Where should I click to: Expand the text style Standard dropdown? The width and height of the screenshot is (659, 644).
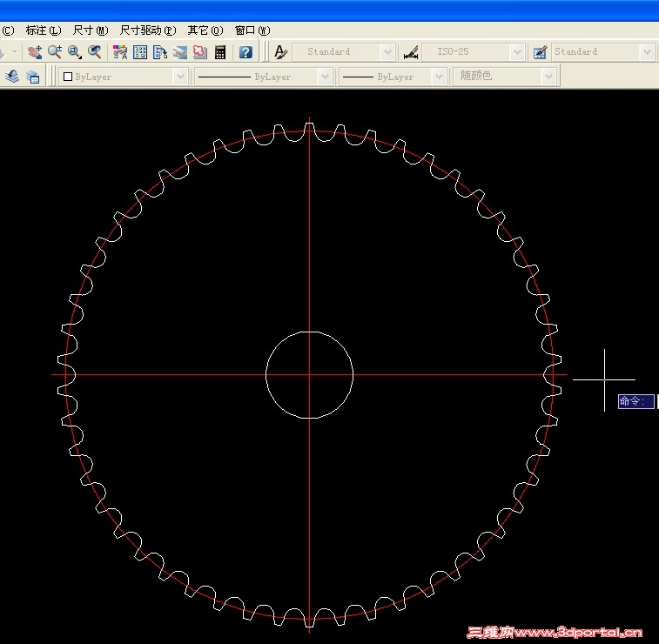[387, 52]
